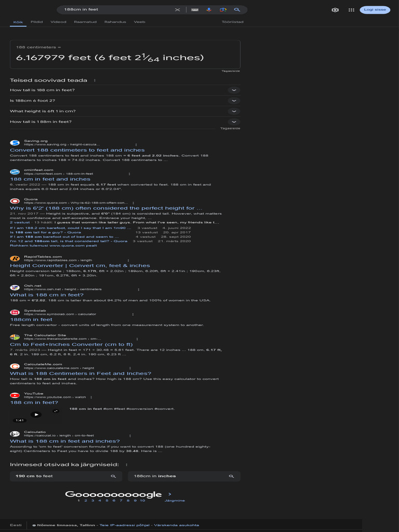Viewport: 399px width, 532px height.
Task: Select '190 cm to feet' related search
Action: 66,476
